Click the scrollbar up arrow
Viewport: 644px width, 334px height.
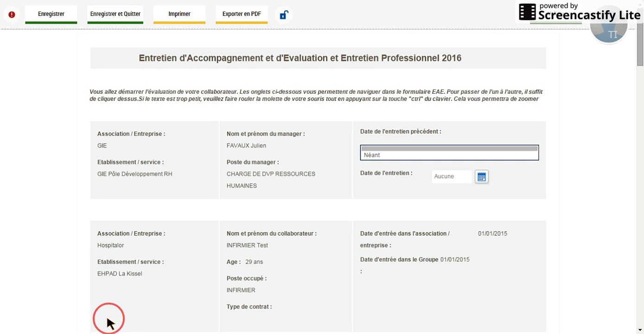coord(640,4)
